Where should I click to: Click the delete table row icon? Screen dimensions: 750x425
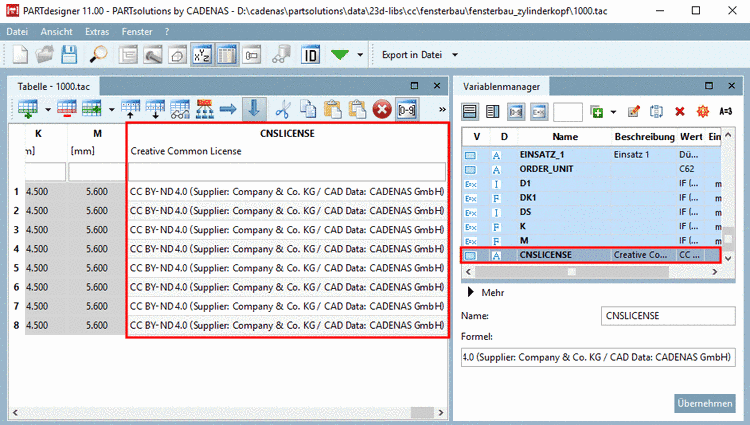[66, 109]
